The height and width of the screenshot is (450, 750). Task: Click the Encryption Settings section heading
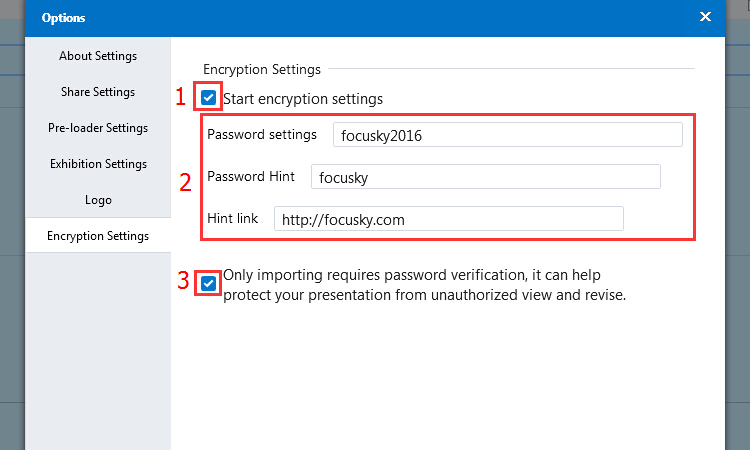click(262, 70)
